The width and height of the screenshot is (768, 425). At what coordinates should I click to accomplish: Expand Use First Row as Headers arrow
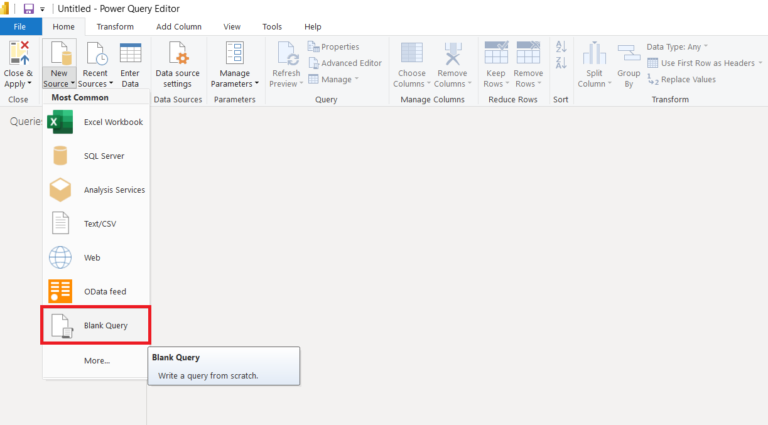coord(760,63)
